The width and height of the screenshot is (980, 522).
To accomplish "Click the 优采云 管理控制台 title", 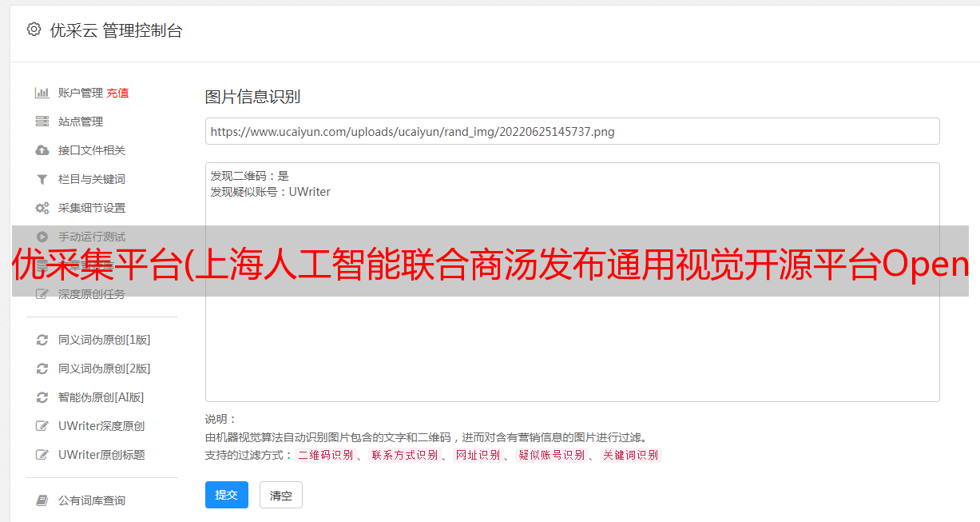I will [x=116, y=30].
